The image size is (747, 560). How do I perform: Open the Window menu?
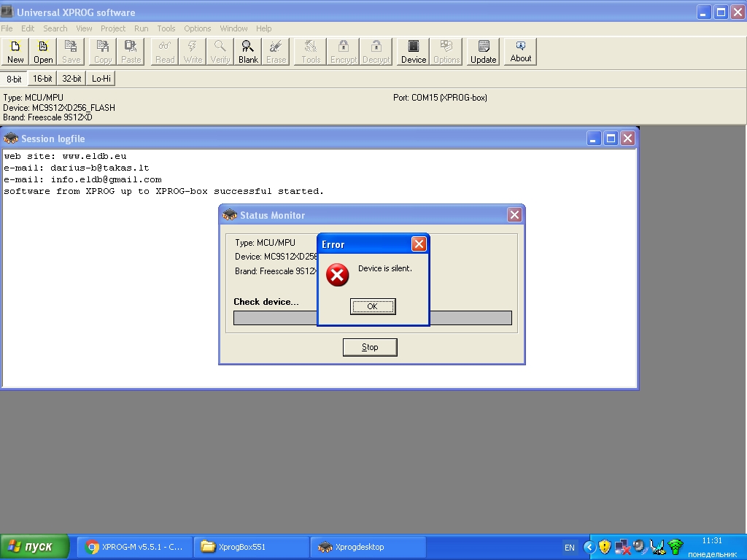[x=233, y=28]
